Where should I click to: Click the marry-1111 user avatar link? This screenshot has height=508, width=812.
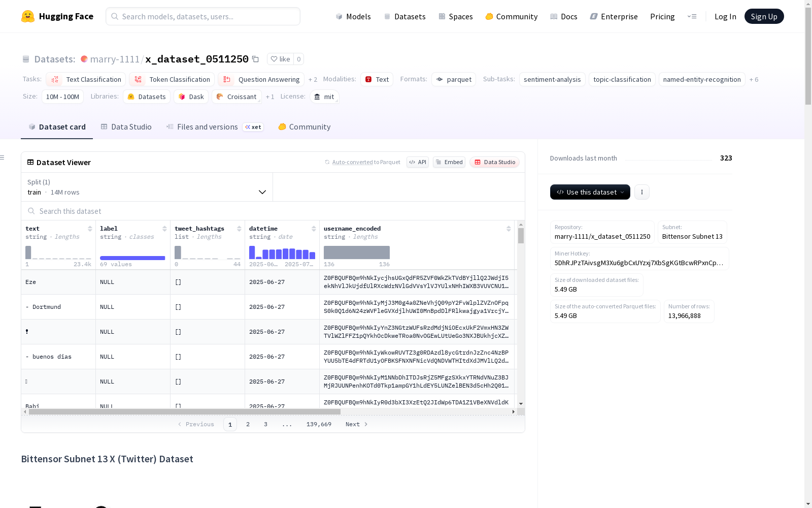(84, 59)
